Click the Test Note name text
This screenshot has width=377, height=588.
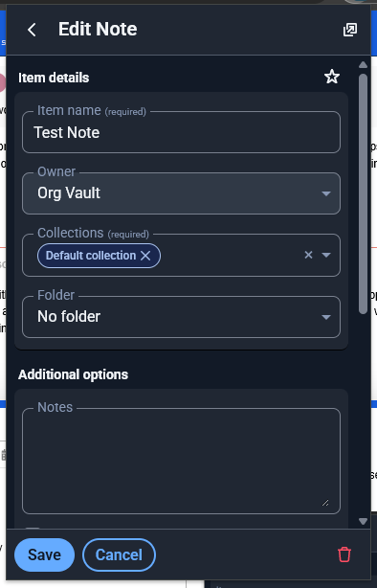tap(67, 133)
